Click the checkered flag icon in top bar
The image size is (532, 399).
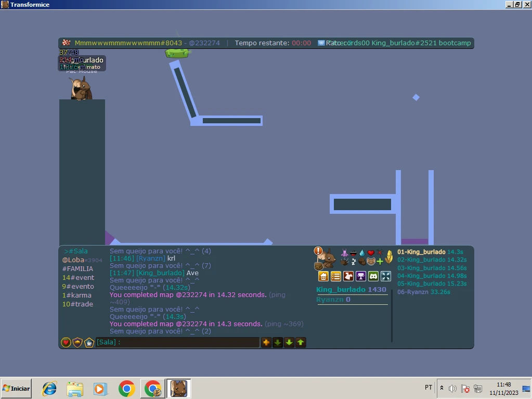(66, 43)
